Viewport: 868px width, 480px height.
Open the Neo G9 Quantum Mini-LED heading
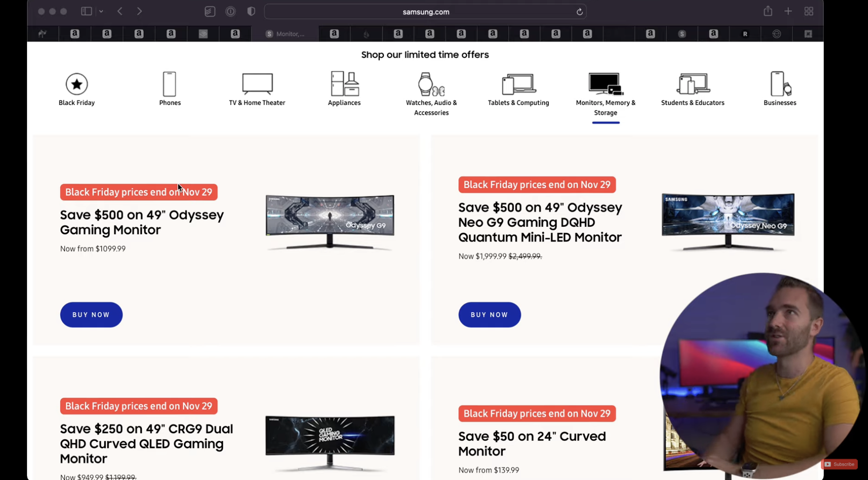click(540, 222)
